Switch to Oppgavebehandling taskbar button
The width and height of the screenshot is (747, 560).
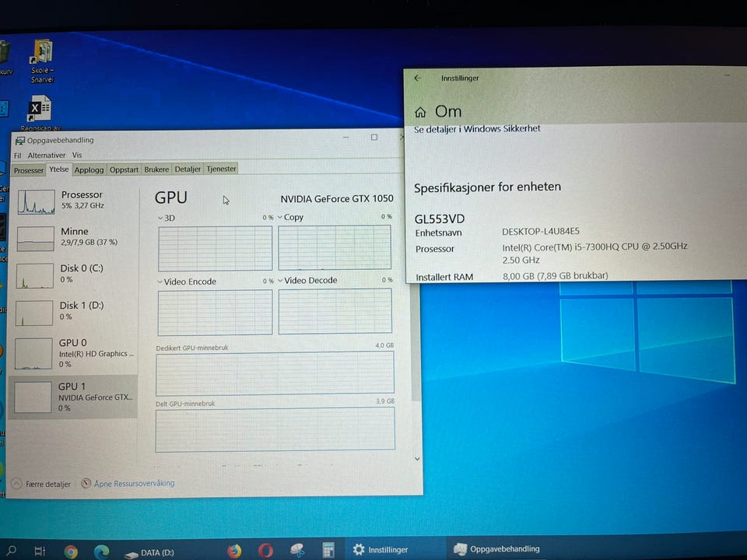coord(496,549)
